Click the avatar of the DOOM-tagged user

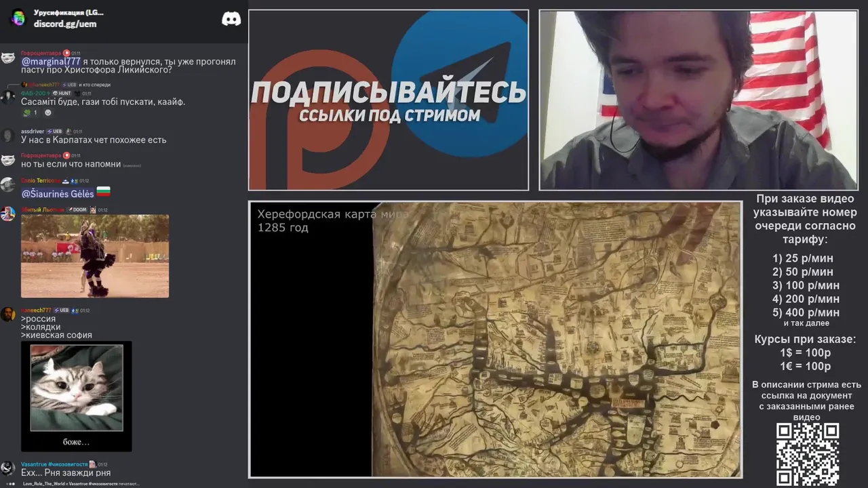pos(8,214)
